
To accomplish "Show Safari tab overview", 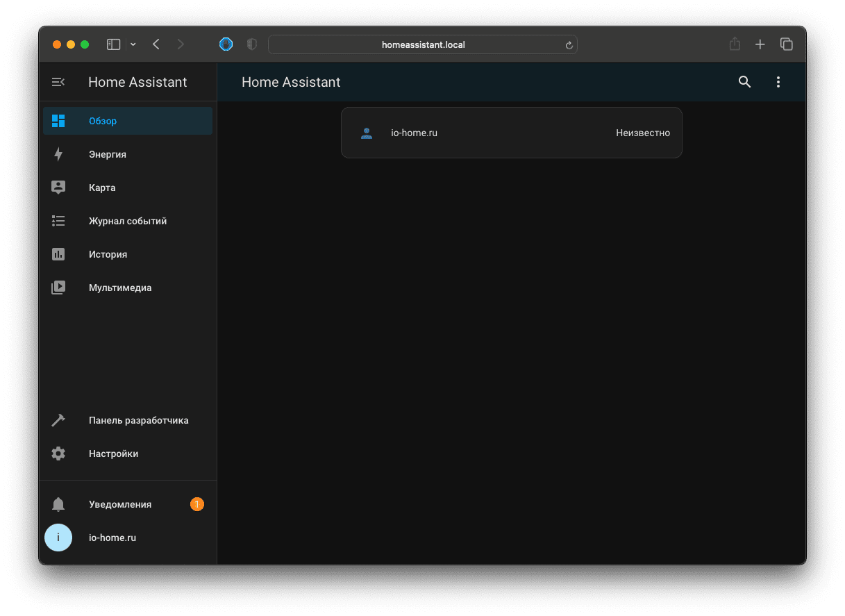I will [786, 44].
